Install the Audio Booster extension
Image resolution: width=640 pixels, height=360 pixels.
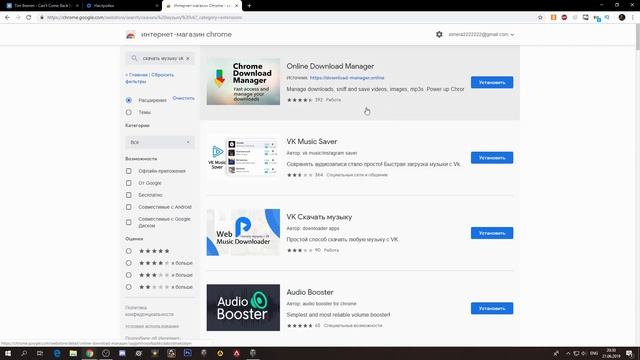(492, 308)
